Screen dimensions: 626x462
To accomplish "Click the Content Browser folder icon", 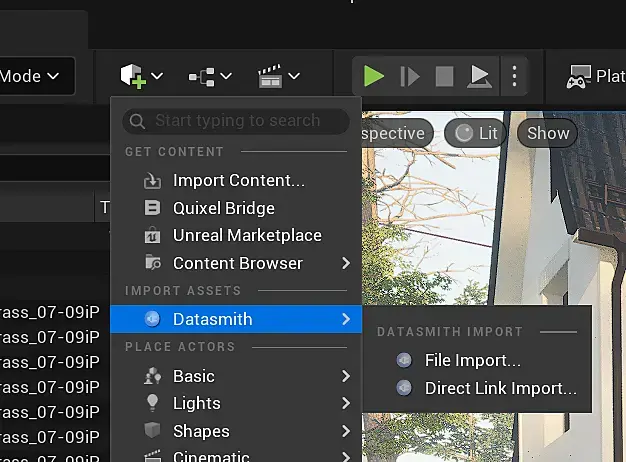I will point(153,263).
